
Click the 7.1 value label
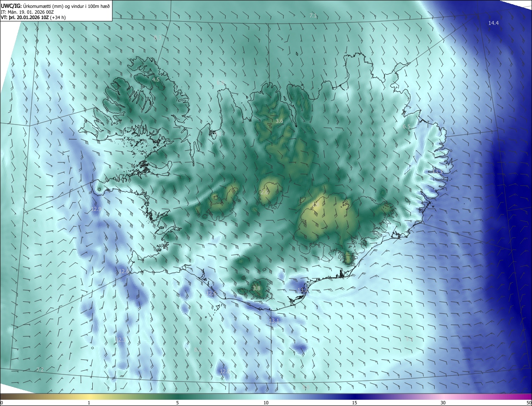pos(313,16)
